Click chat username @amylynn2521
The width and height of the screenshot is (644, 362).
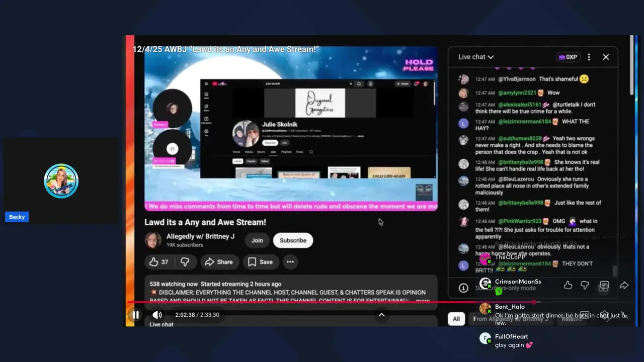pyautogui.click(x=517, y=93)
